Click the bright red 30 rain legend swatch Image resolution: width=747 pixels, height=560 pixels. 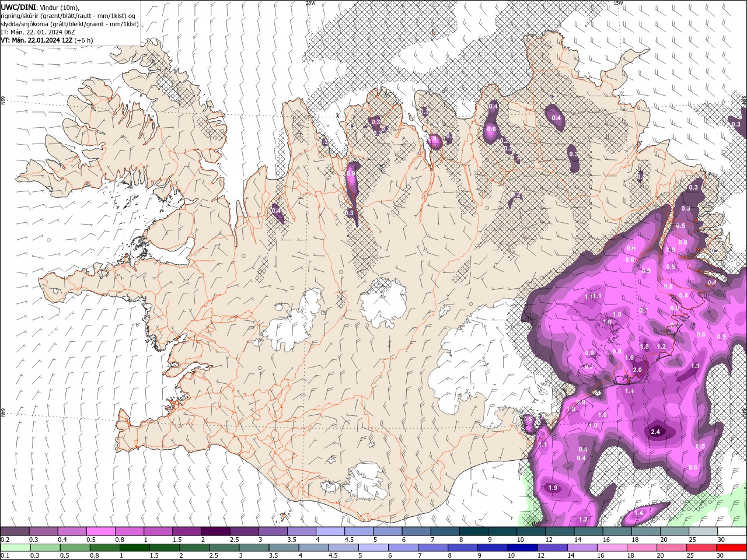click(732, 548)
